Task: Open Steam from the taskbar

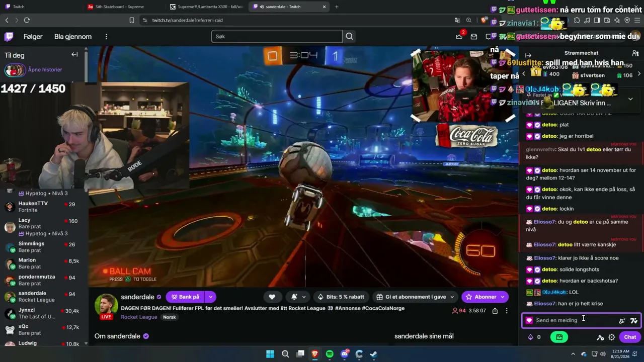Action: pos(374,354)
